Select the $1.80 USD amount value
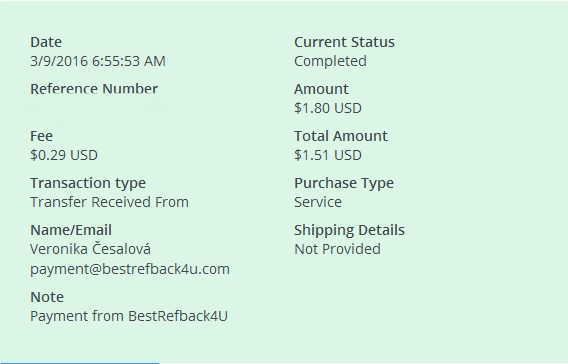 pyautogui.click(x=328, y=108)
